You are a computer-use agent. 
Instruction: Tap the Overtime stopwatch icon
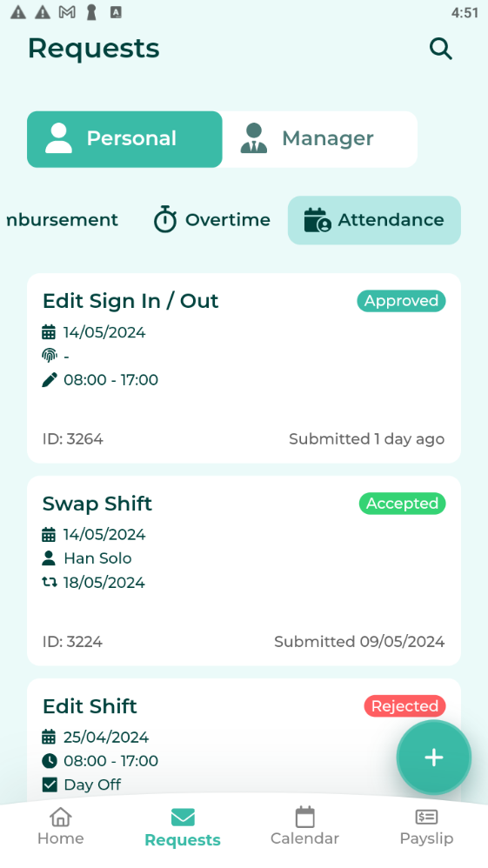165,219
